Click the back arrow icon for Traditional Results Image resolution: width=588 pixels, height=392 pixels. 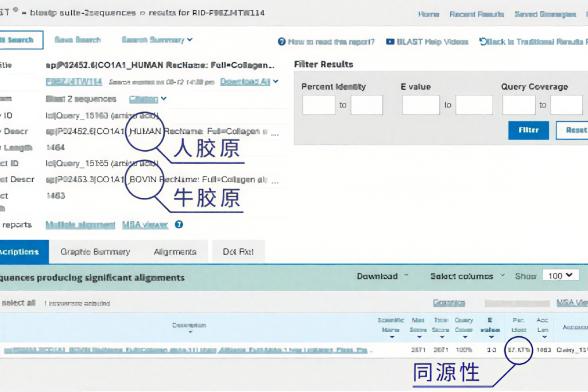click(483, 42)
